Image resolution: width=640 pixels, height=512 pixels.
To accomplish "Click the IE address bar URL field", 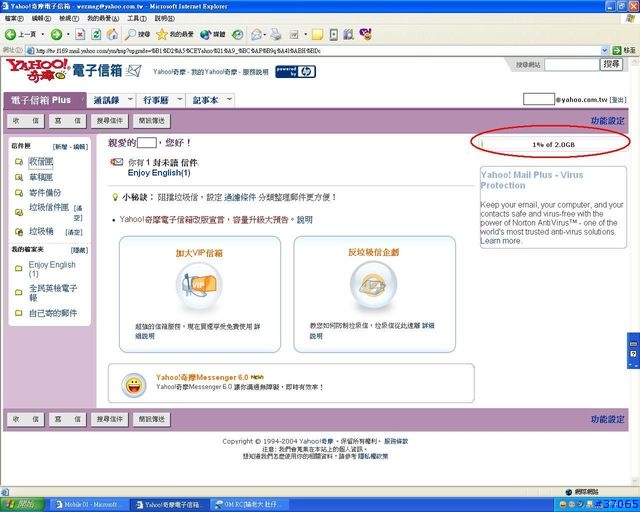I will coord(313,51).
